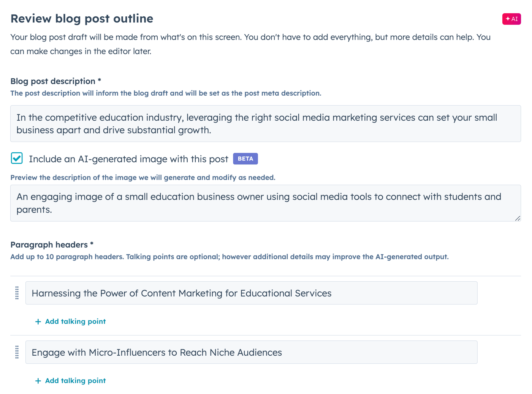Click the Review blog post outline heading

click(81, 18)
